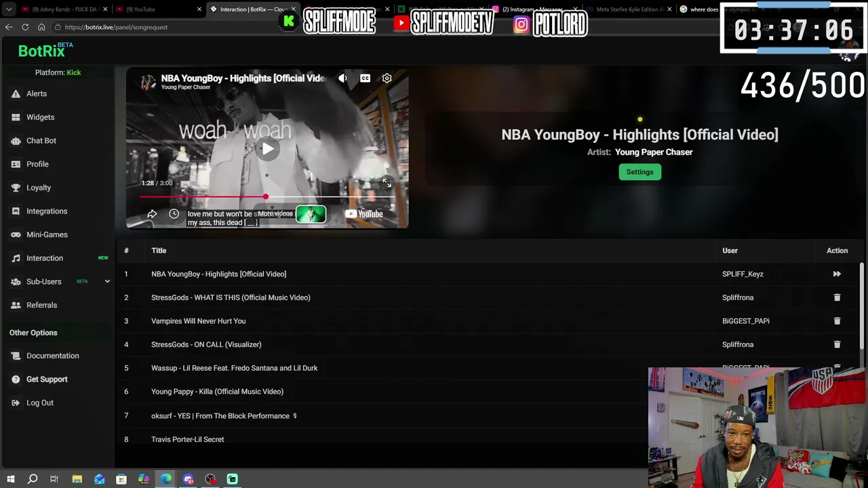Reload the BotRix page
Image resolution: width=868 pixels, height=488 pixels.
point(25,27)
